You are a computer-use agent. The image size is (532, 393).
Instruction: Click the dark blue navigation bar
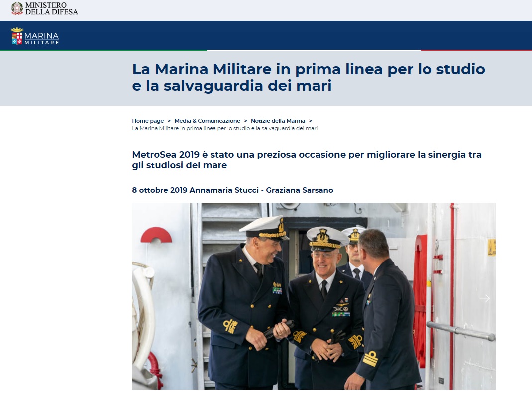pyautogui.click(x=266, y=36)
